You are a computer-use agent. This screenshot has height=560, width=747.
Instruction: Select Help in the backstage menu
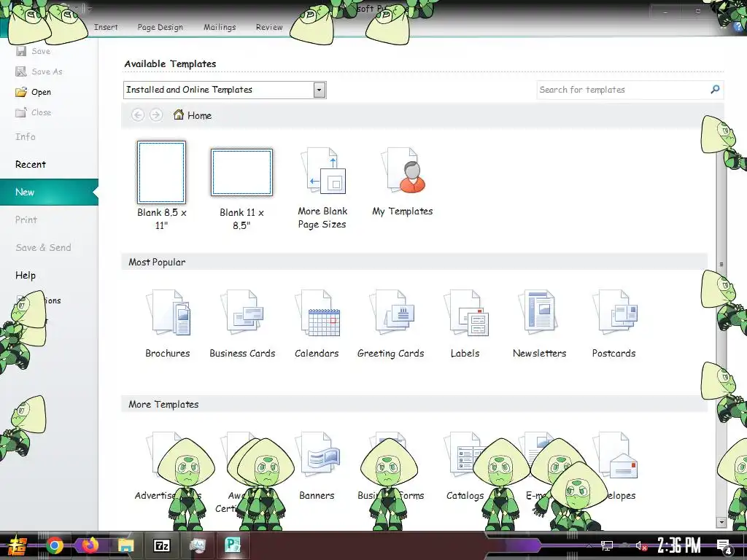[26, 275]
